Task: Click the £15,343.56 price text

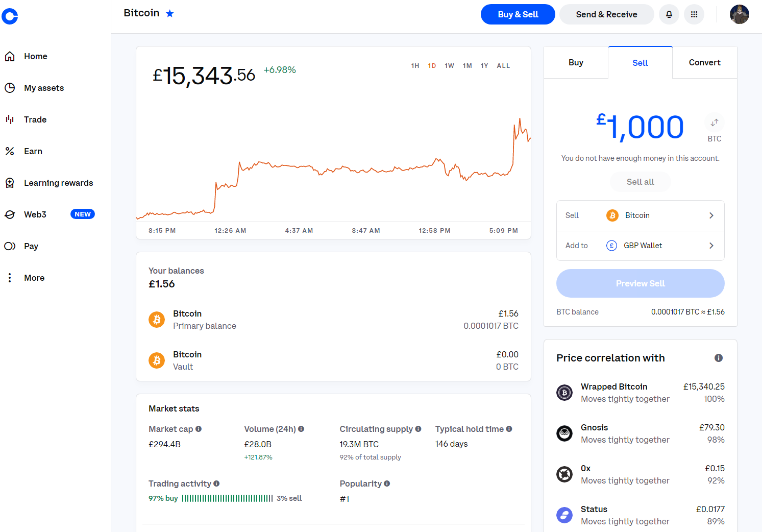Action: point(204,76)
